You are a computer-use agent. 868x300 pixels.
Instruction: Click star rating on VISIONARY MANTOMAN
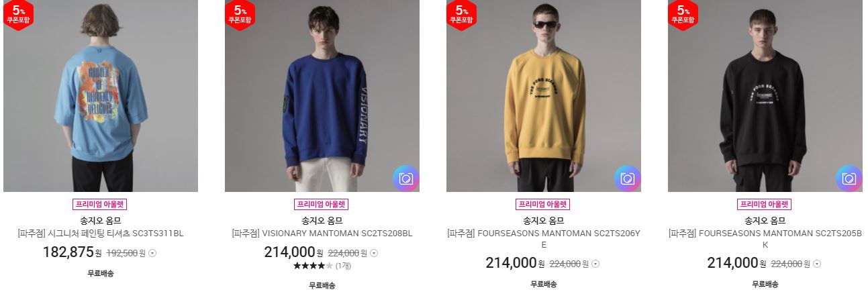point(313,266)
